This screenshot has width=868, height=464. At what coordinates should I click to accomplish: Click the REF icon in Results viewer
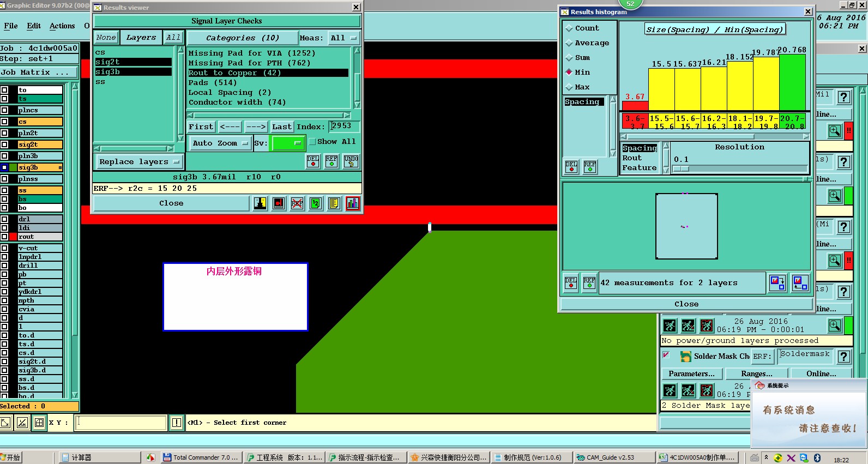331,161
